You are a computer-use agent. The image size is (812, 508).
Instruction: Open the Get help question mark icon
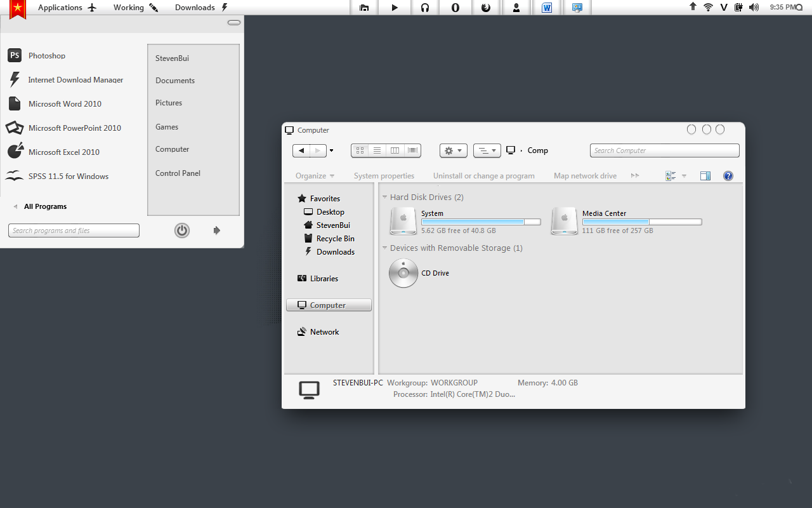tap(728, 176)
